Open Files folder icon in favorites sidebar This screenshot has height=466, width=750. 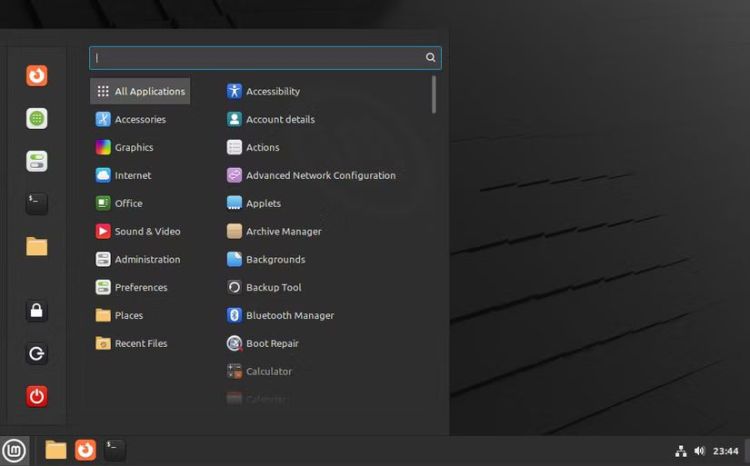click(37, 246)
